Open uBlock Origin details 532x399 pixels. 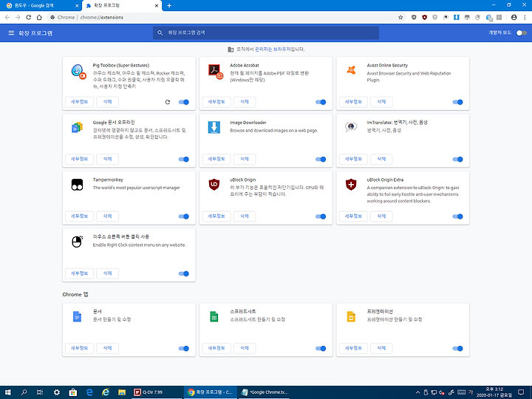[x=216, y=216]
